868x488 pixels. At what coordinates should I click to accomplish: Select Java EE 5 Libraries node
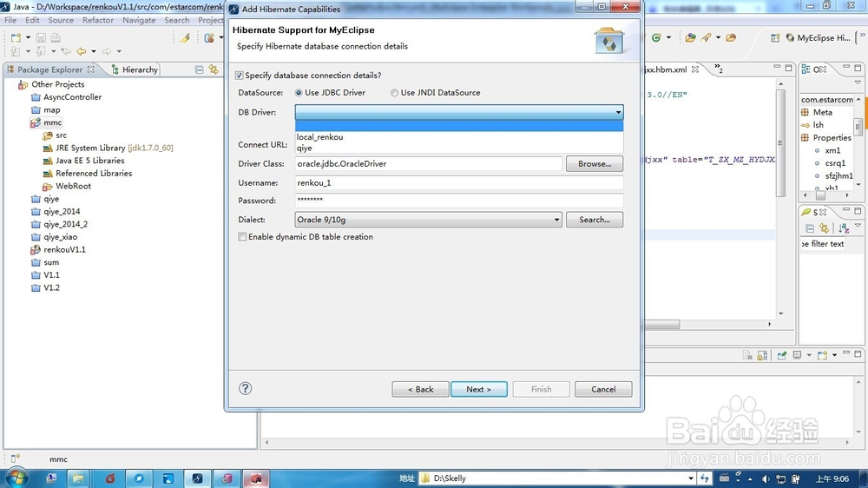[x=83, y=161]
